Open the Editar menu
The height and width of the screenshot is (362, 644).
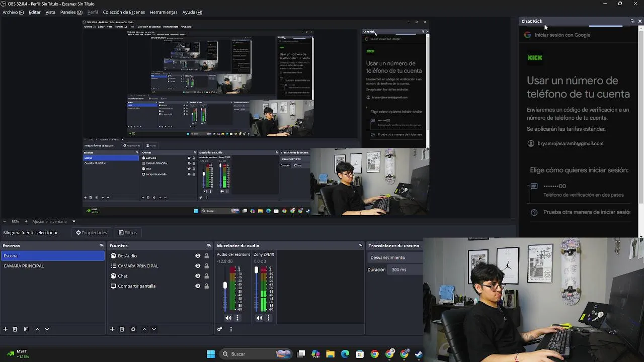35,12
